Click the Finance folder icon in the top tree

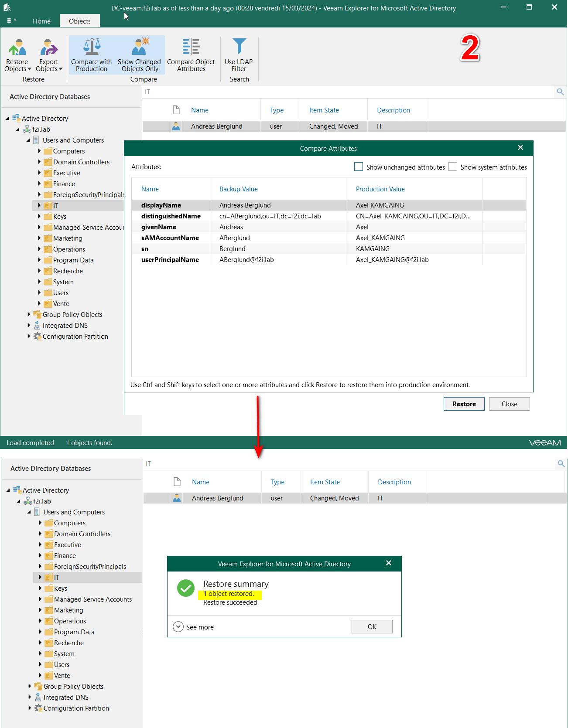click(x=48, y=184)
